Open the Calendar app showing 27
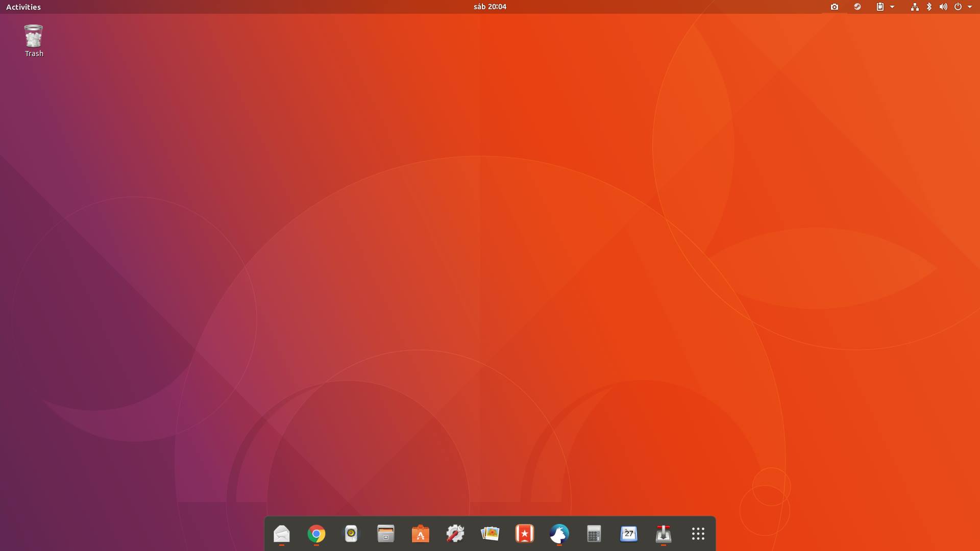 coord(629,534)
